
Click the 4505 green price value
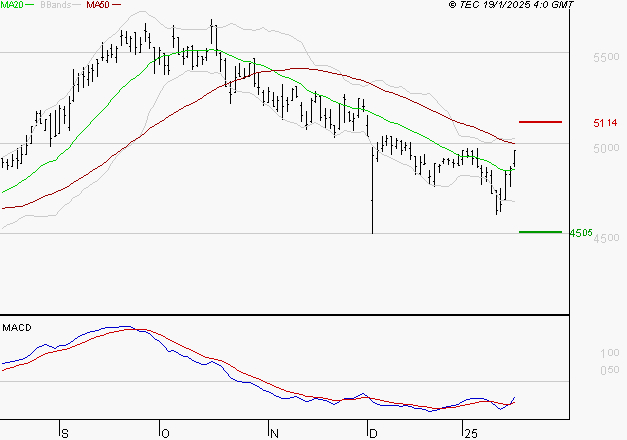[581, 233]
